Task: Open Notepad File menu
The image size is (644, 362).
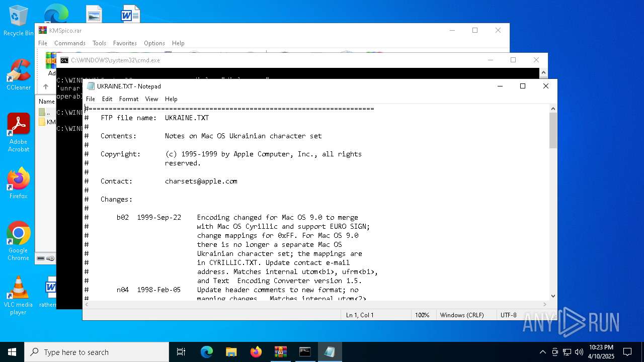Action: pos(91,99)
